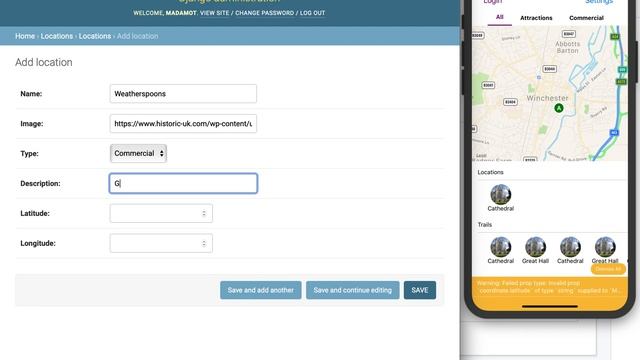This screenshot has width=640, height=360.
Task: Select the All tab in phone app
Action: pos(500,17)
